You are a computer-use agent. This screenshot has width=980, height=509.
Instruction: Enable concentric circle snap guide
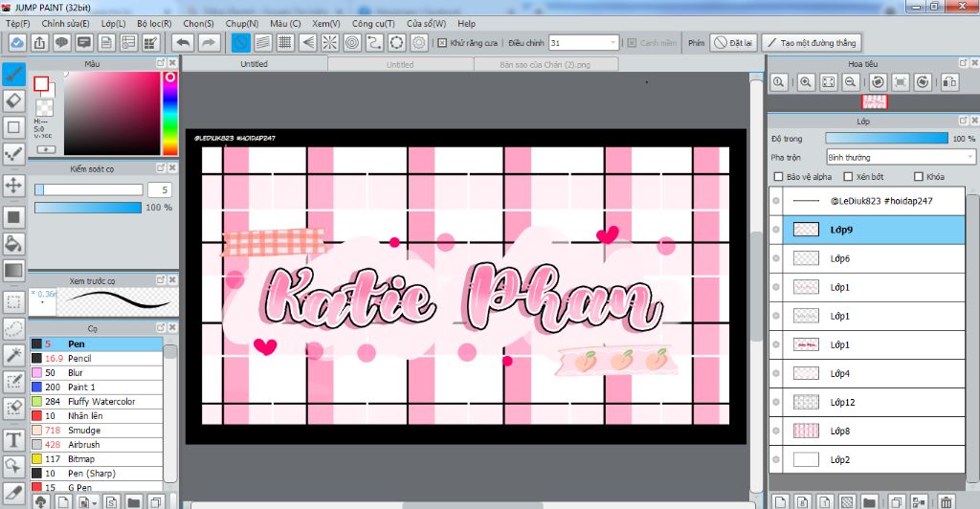click(x=352, y=42)
